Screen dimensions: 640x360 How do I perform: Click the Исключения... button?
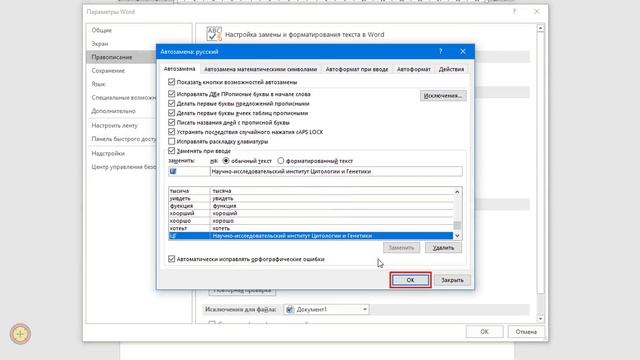coord(443,96)
